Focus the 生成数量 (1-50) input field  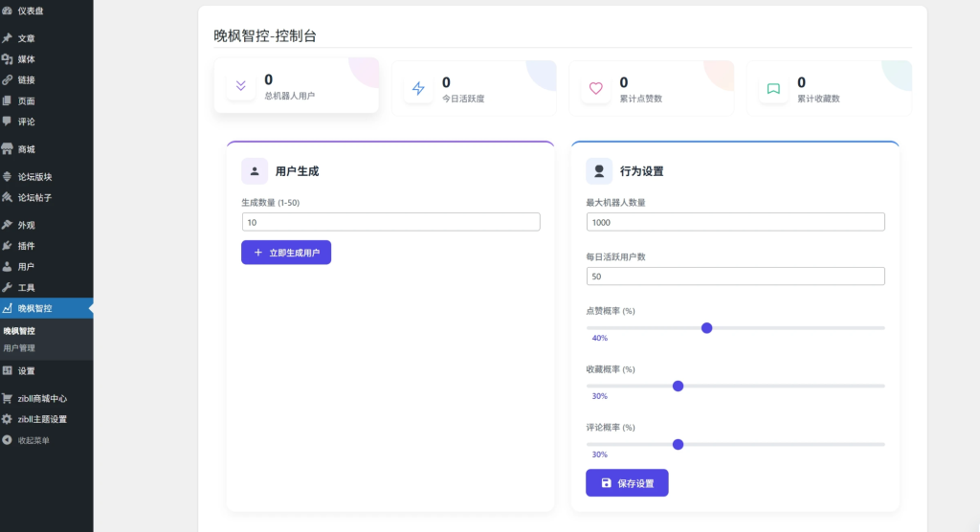pos(391,222)
